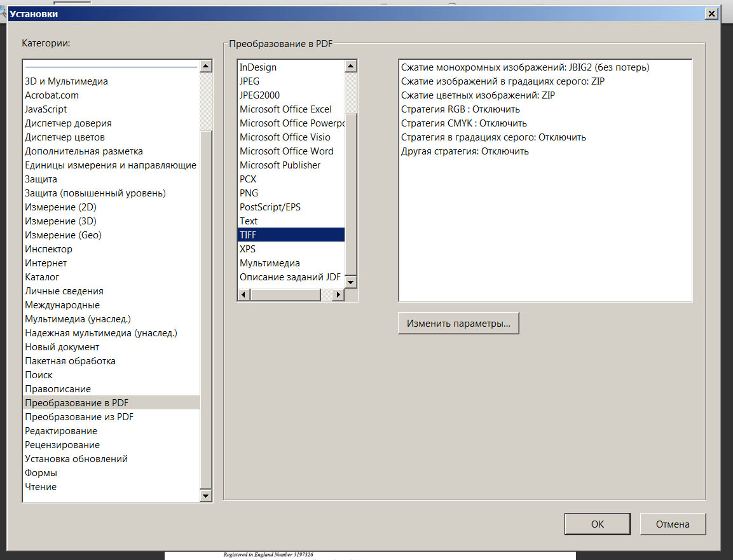Select Microsoft Office Powerpoint format
Image resolution: width=733 pixels, height=560 pixels.
tap(291, 123)
